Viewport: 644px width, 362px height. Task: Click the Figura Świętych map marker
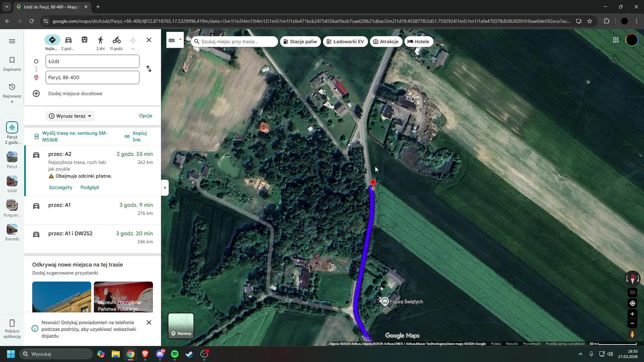[385, 301]
